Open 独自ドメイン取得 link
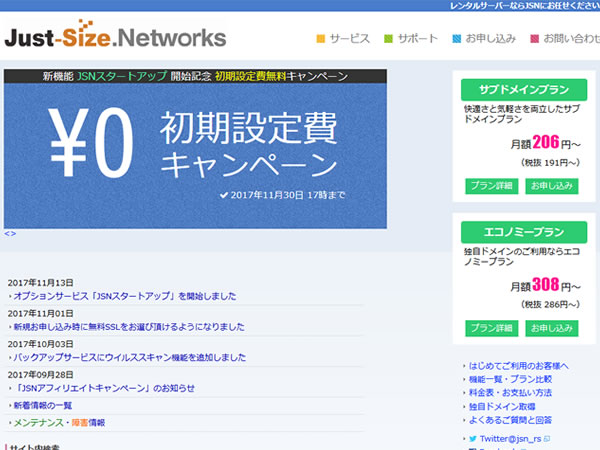600x450 pixels. click(502, 406)
